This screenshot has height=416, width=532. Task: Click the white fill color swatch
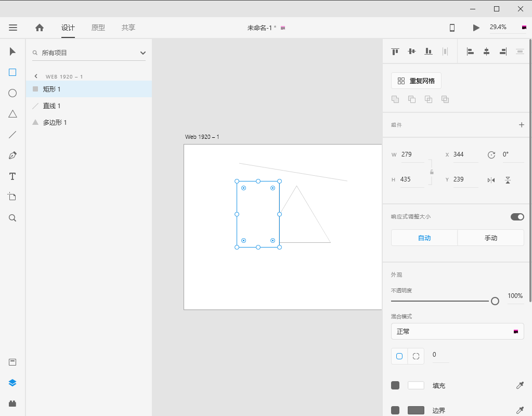tap(416, 385)
